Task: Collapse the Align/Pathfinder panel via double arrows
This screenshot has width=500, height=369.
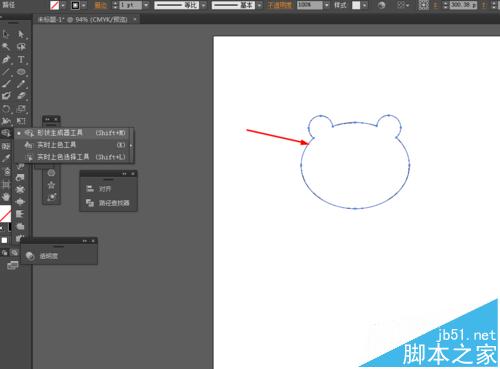Action: pos(124,174)
